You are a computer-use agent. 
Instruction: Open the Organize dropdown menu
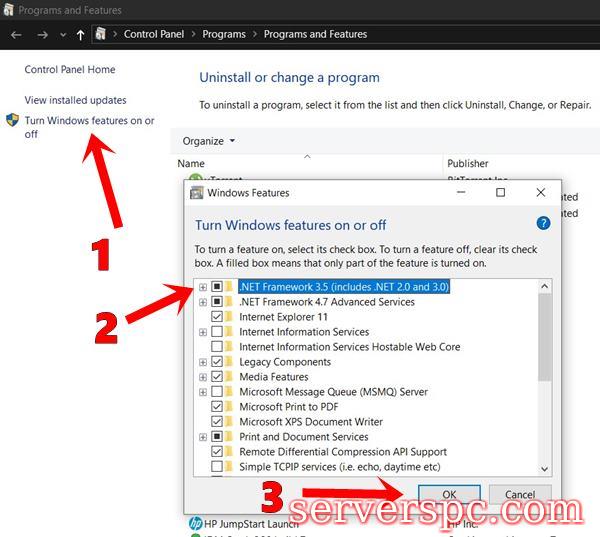pos(209,141)
